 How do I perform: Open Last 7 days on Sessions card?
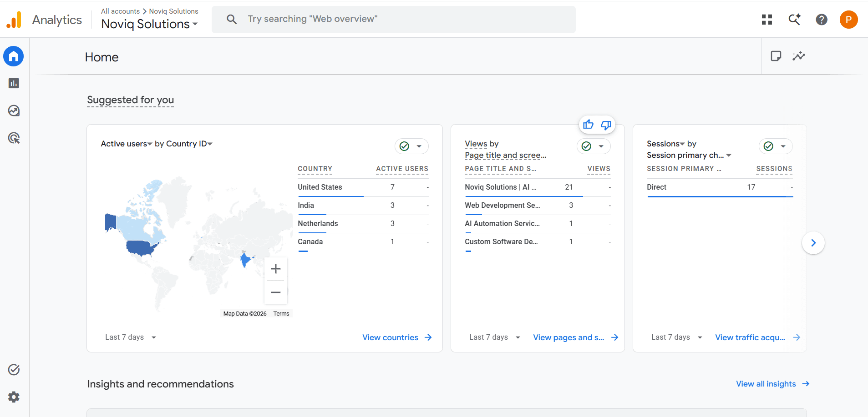(x=677, y=337)
